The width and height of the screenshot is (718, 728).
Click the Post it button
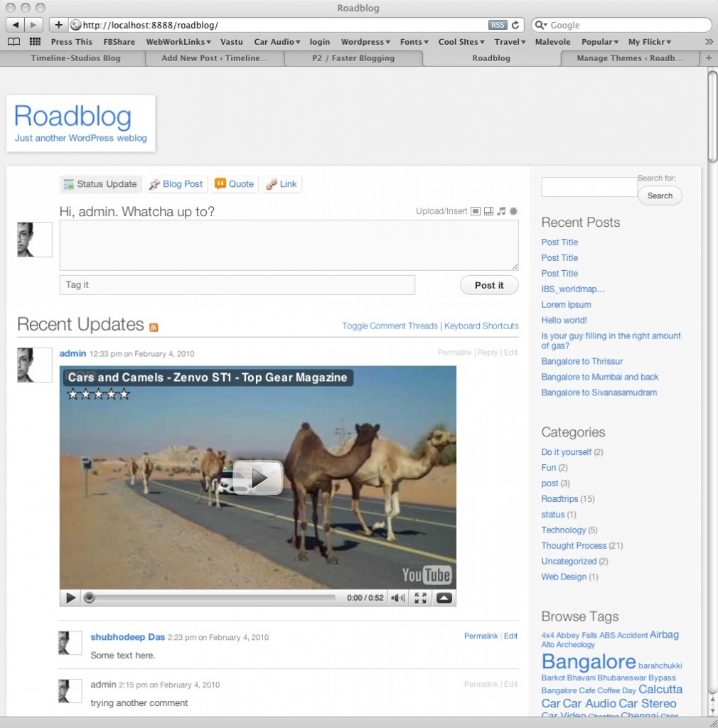[x=489, y=285]
